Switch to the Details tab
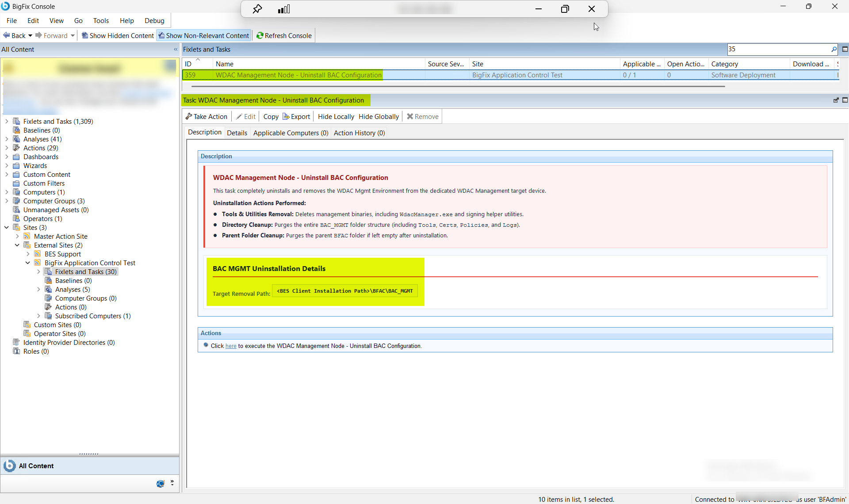849x504 pixels. 237,133
